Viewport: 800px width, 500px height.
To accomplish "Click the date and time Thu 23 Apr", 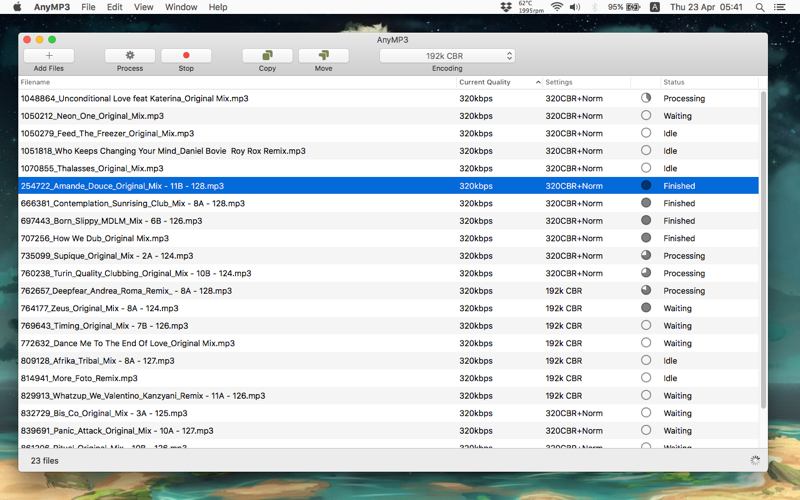I will [x=706, y=7].
